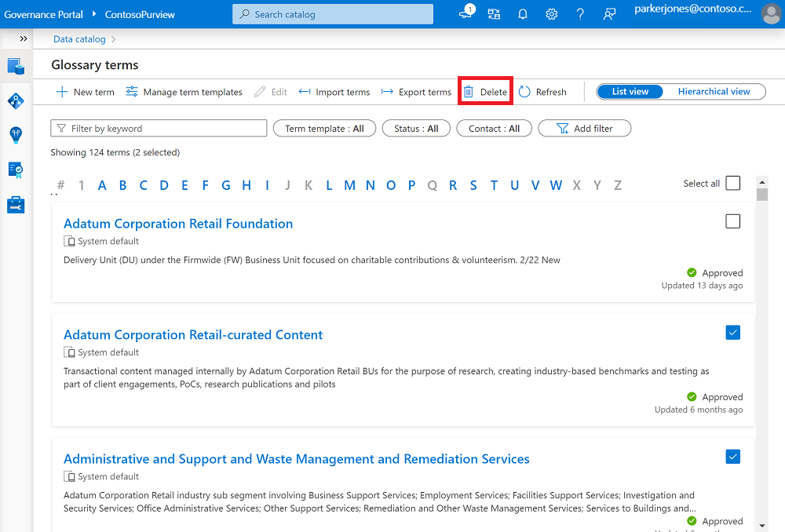Open Adatum Corporation Retail Foundation term
The image size is (785, 532).
(178, 224)
